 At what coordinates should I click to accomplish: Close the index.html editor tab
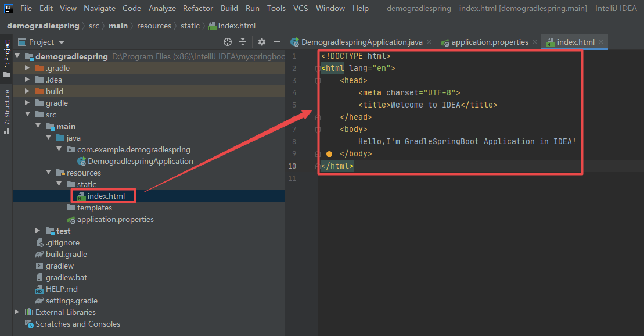point(601,42)
